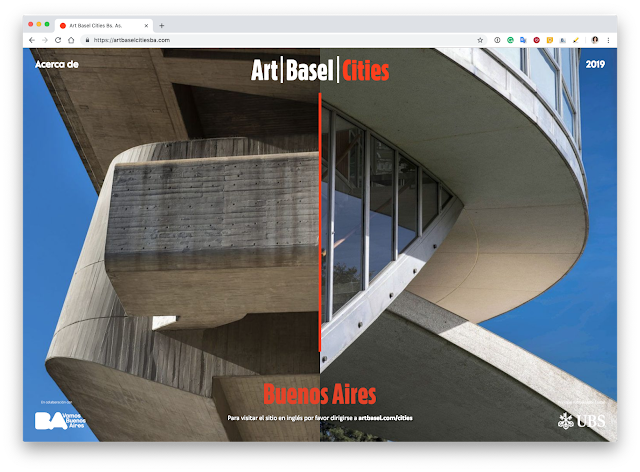Click the Art Basel Cities logo

pos(320,70)
